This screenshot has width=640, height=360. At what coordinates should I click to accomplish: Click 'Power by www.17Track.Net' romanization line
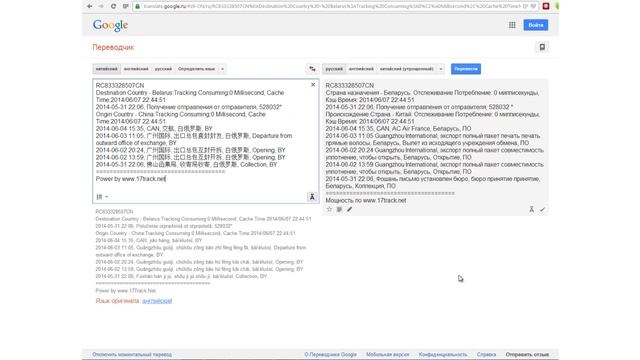[x=126, y=291]
